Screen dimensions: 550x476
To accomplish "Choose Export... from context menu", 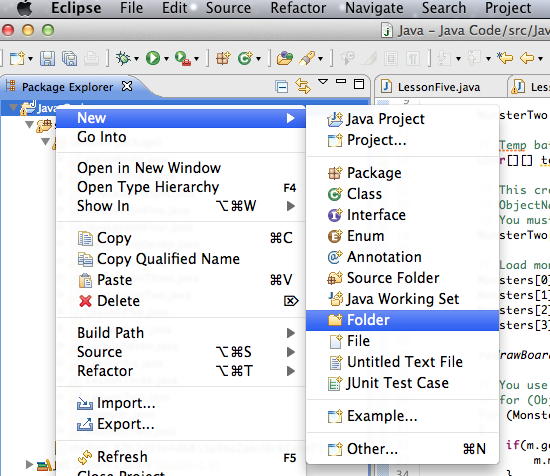I will [181, 424].
